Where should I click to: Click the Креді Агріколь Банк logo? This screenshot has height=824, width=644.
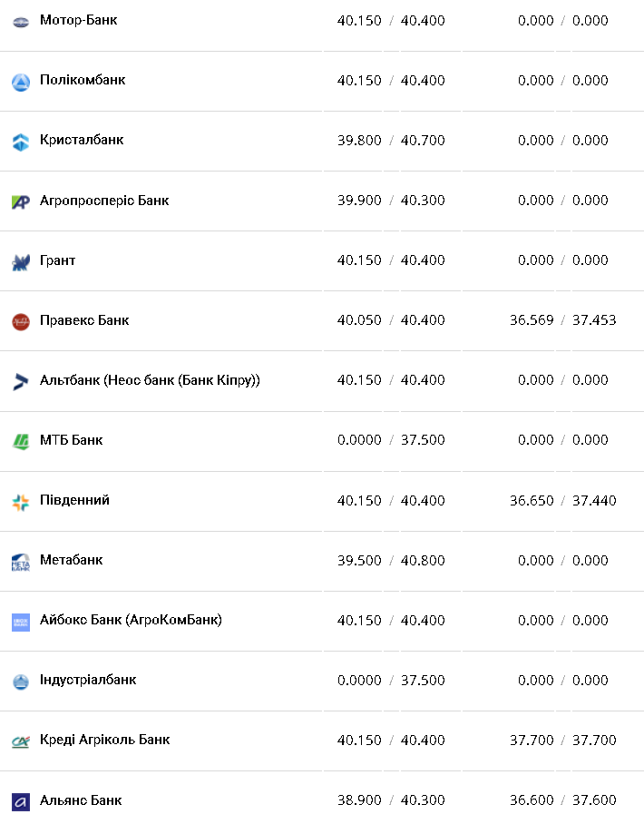tap(21, 741)
